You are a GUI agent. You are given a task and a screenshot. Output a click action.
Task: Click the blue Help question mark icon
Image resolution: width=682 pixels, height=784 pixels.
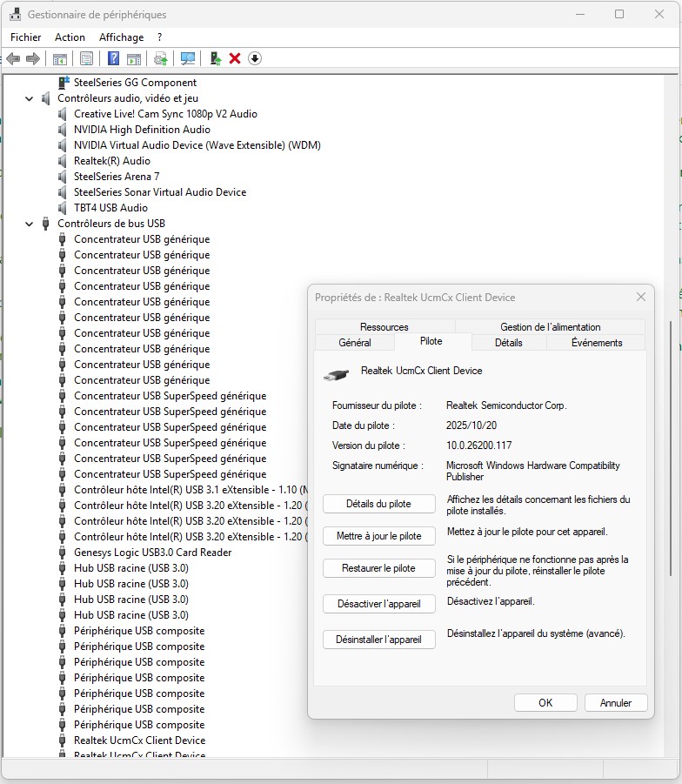coord(113,58)
